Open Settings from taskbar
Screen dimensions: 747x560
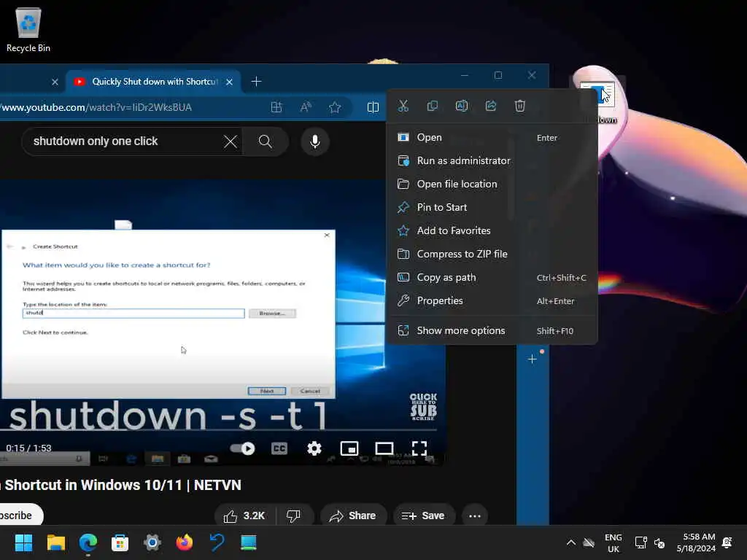pyautogui.click(x=152, y=542)
